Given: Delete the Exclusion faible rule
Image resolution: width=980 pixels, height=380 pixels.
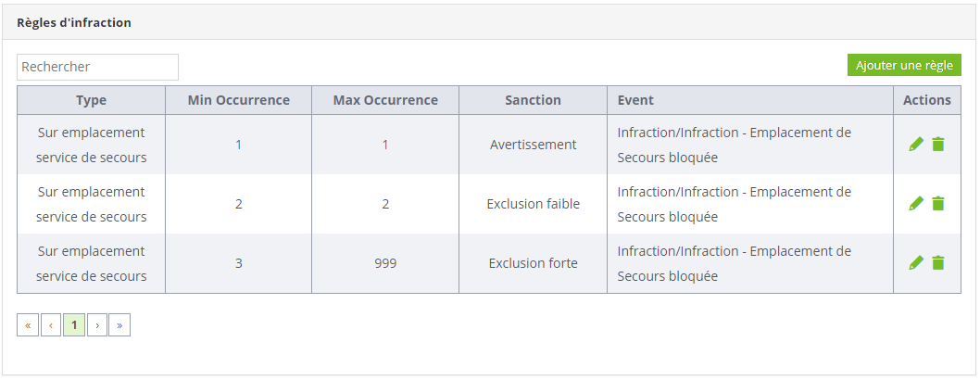Looking at the screenshot, I should 938,204.
